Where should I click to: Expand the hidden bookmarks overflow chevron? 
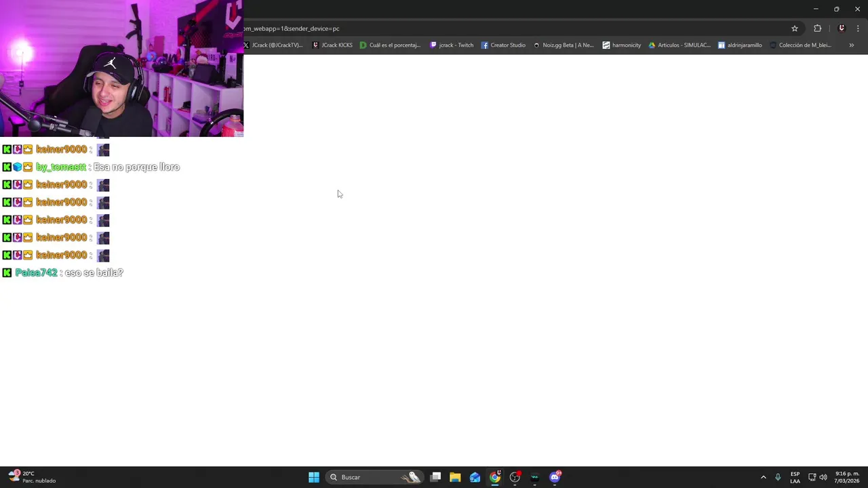click(x=851, y=45)
